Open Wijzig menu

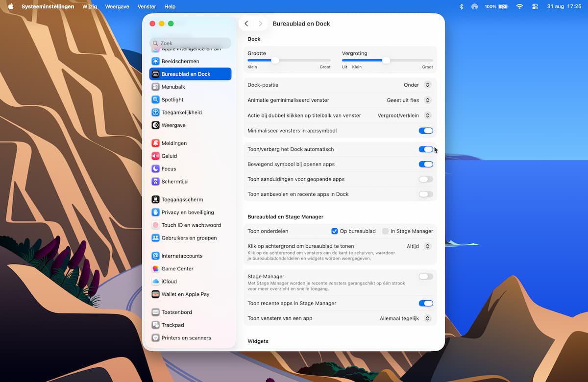click(x=90, y=6)
